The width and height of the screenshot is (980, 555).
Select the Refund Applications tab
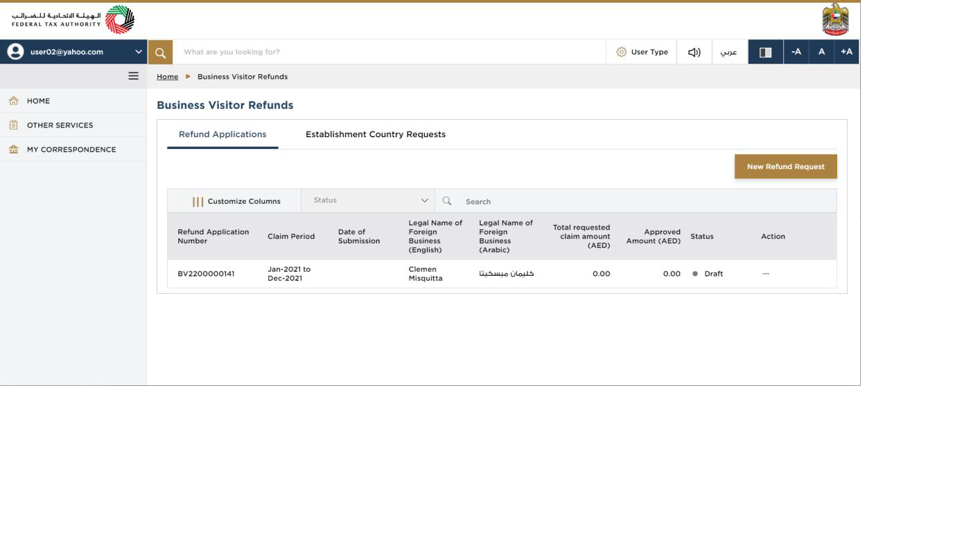(x=222, y=134)
